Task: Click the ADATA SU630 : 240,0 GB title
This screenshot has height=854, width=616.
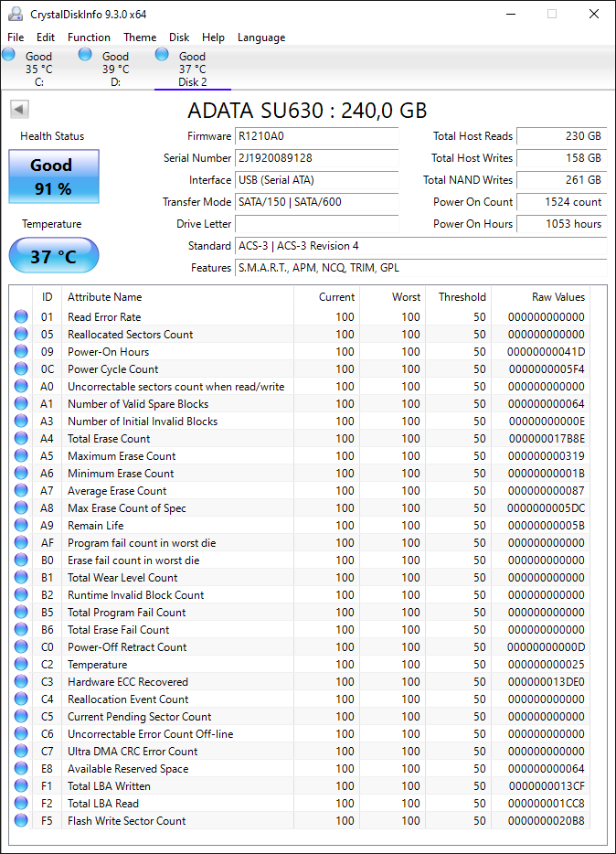Action: pyautogui.click(x=307, y=111)
